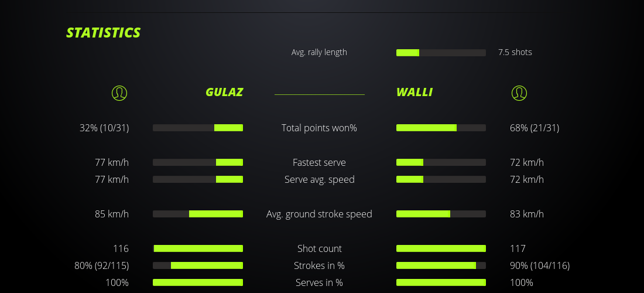Click the Avg. rally length progress bar
Viewport: 644px width, 293px height.
[441, 53]
